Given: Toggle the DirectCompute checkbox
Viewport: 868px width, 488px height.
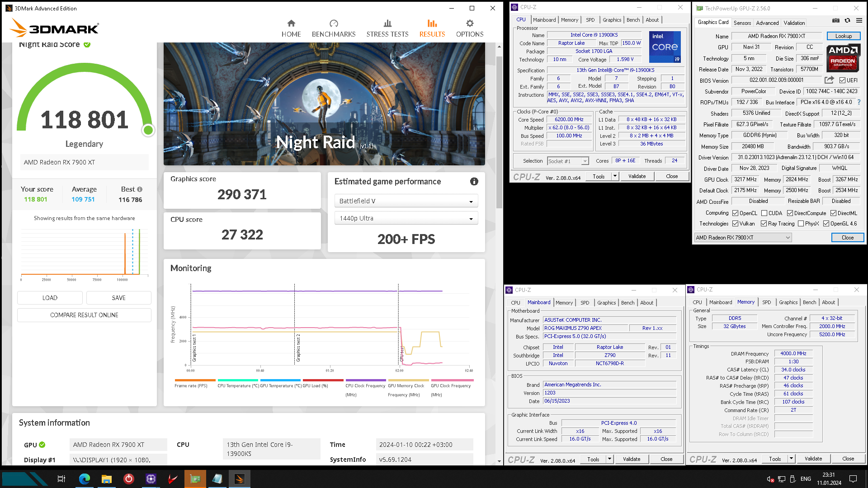Looking at the screenshot, I should point(790,213).
